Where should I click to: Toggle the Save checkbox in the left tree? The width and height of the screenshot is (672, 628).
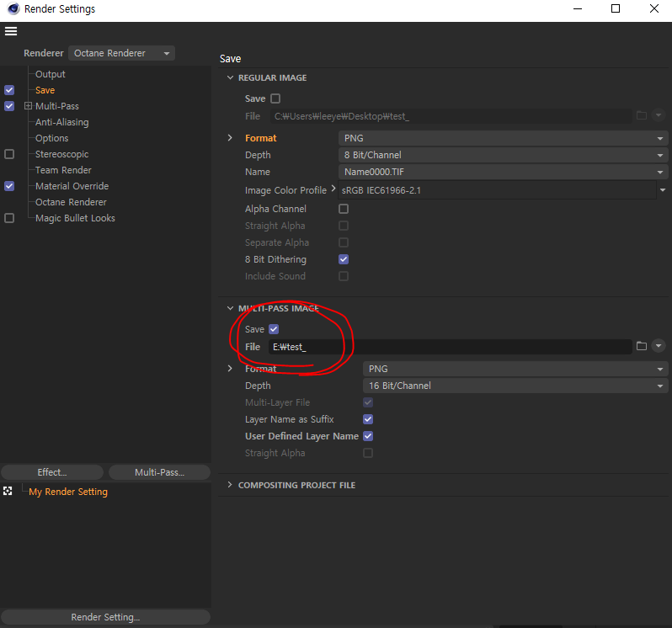[9, 90]
